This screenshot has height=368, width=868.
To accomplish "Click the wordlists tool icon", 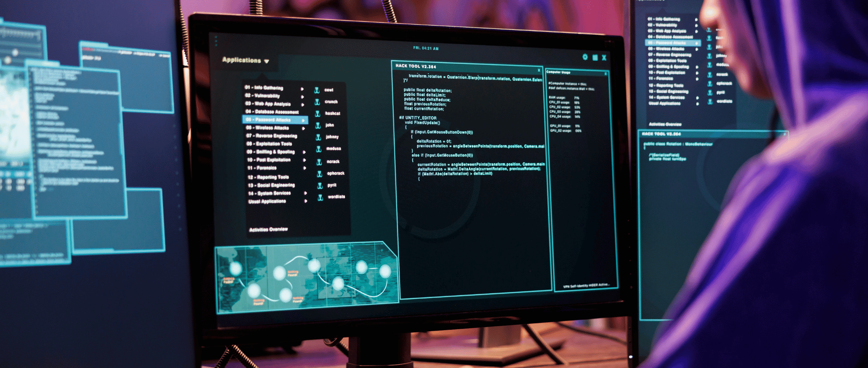I will pos(321,198).
